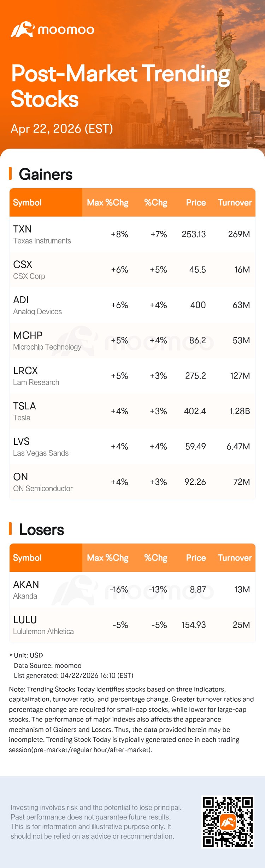The height and width of the screenshot is (868, 265).
Task: Open the LRCX Lam Research row
Action: coord(132,376)
